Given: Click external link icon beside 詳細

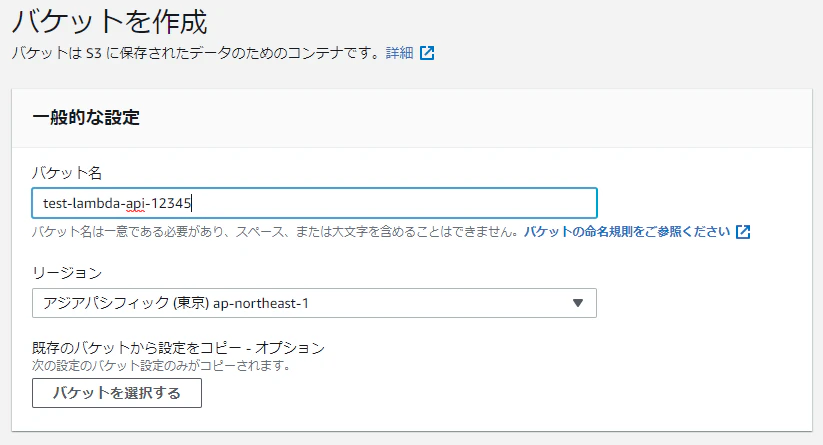Looking at the screenshot, I should coord(427,53).
